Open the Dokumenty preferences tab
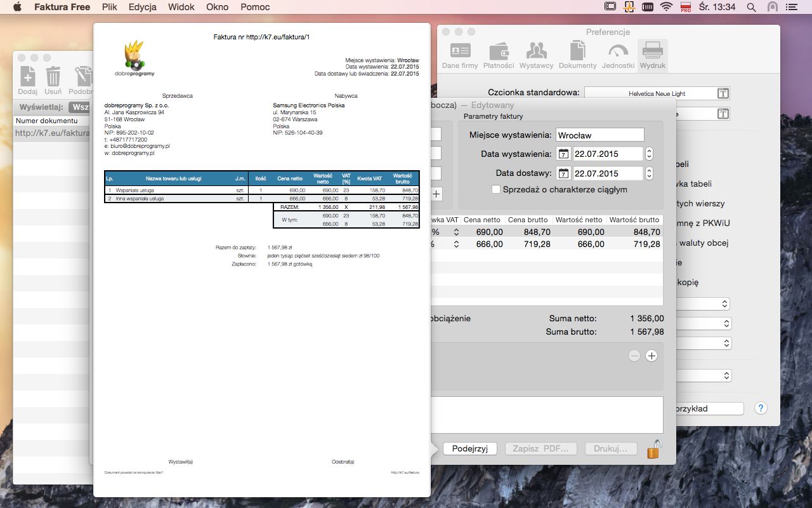This screenshot has height=508, width=812. (577, 56)
